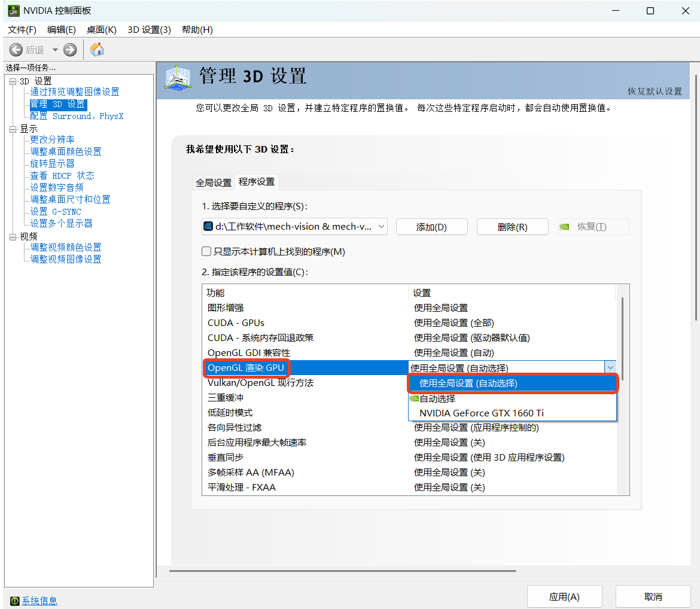This screenshot has height=609, width=700.
Task: Open the program selection dropdown
Action: (x=381, y=226)
